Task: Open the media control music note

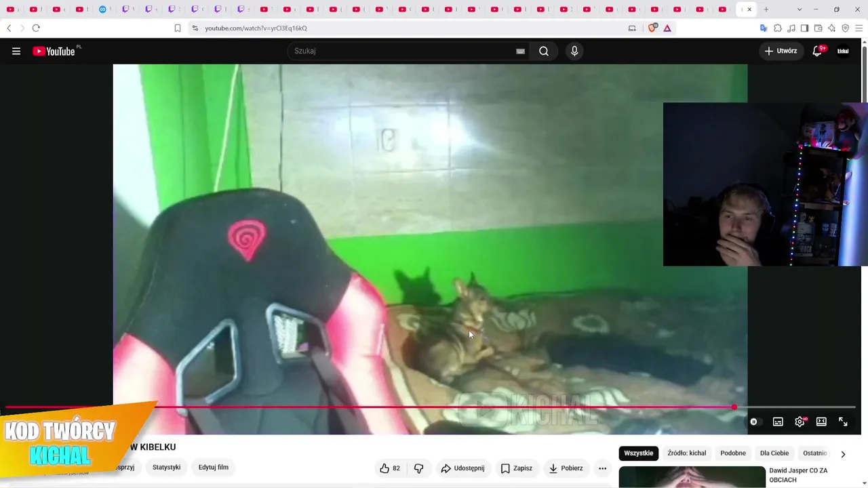Action: tap(791, 28)
